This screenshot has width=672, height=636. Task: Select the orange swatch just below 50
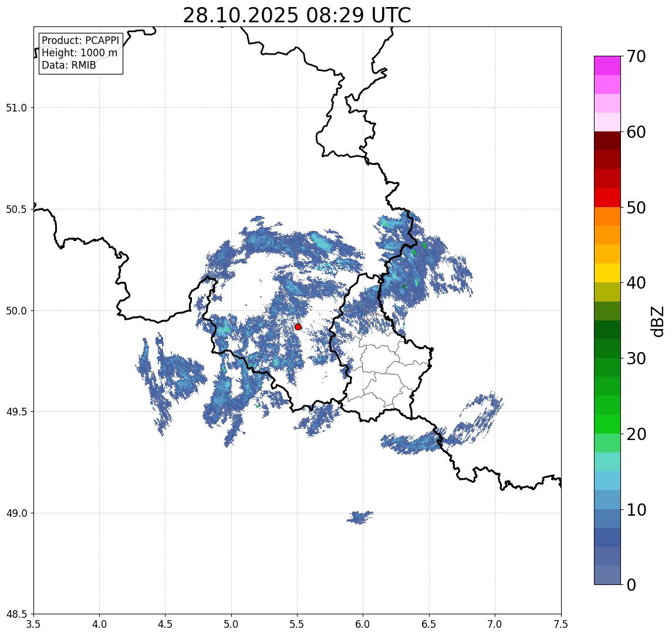[x=607, y=216]
